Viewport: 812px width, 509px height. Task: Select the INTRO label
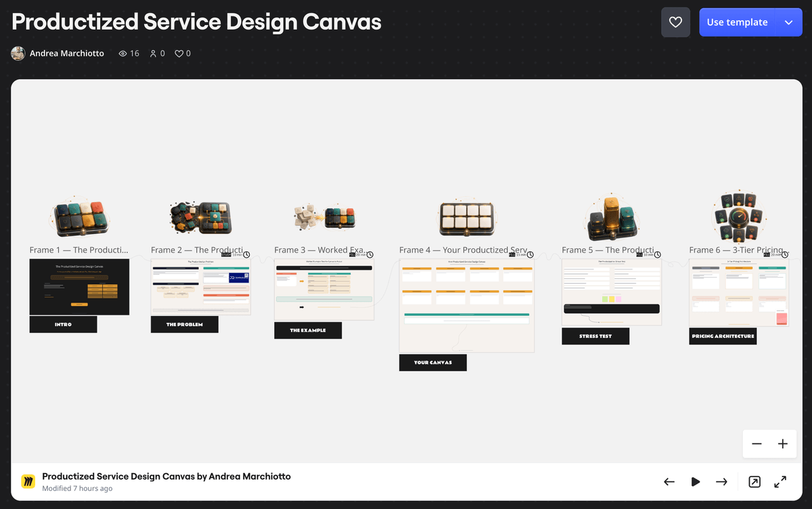(x=63, y=324)
